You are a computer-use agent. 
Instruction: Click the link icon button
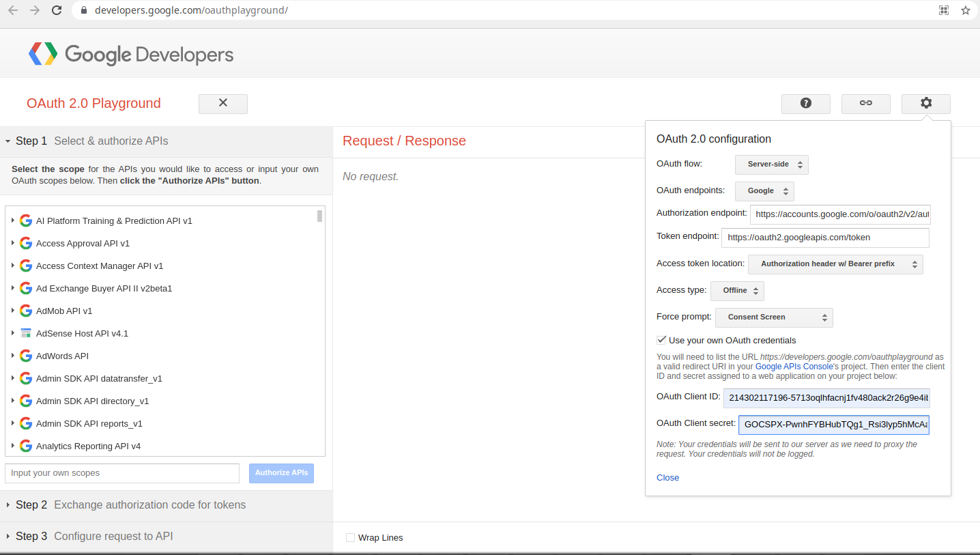865,103
